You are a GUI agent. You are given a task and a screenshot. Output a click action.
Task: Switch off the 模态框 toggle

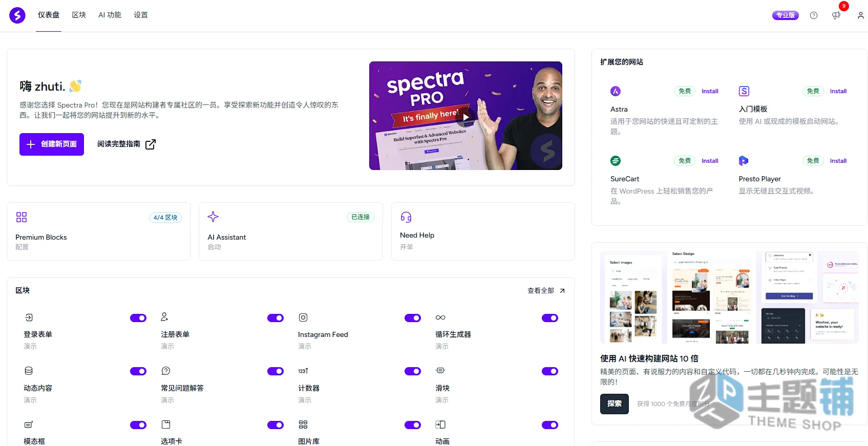138,425
